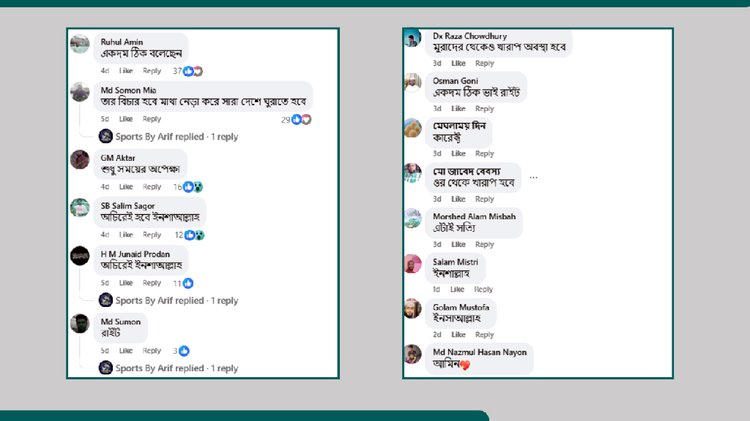Image resolution: width=750 pixels, height=421 pixels.
Task: Click the like reaction icon on H M Junaid Prodan's comment
Action: tap(188, 283)
